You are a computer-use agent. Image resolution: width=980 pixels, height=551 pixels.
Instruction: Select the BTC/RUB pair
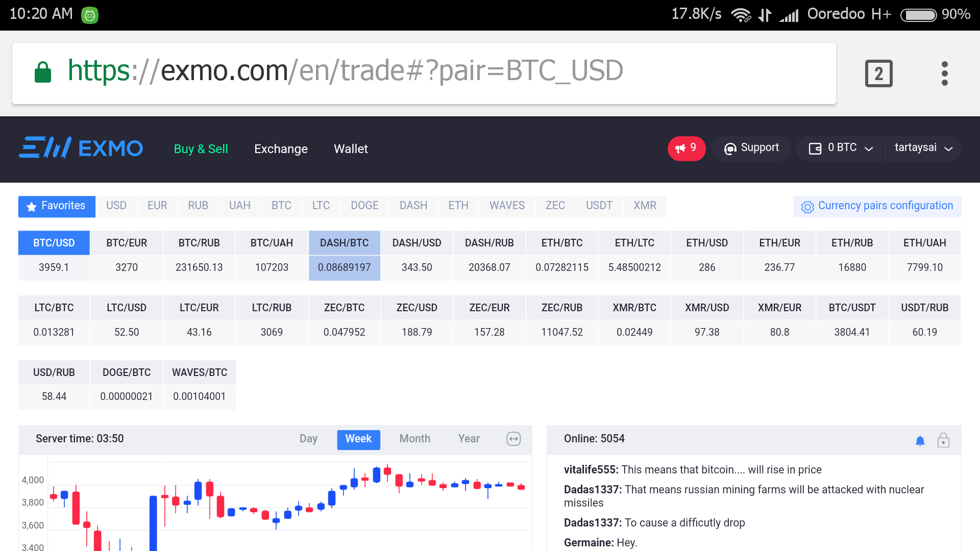click(x=199, y=255)
